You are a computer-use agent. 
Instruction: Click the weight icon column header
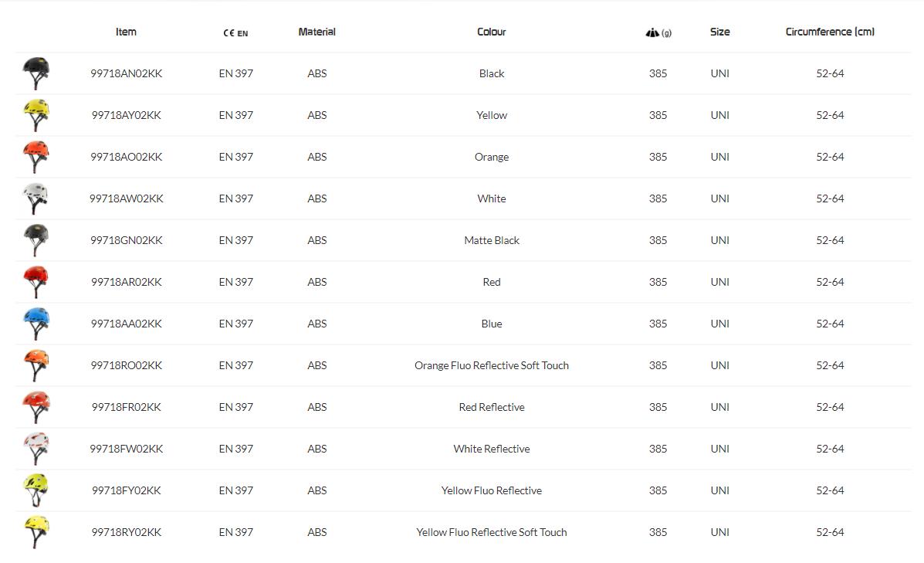point(658,32)
